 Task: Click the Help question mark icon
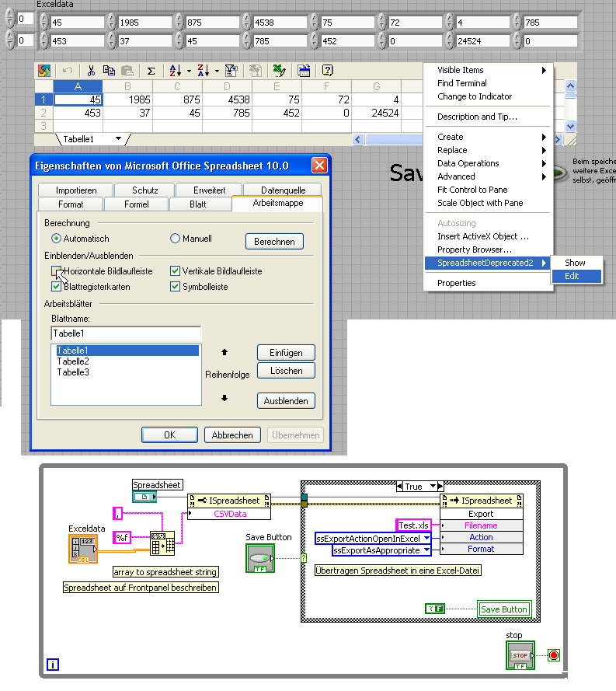tap(327, 70)
